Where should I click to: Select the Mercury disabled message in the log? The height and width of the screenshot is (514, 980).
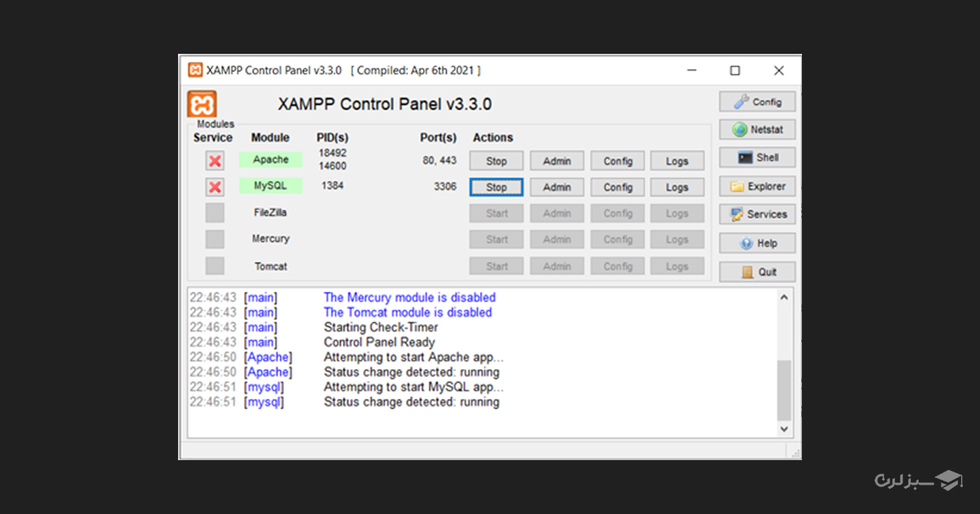pyautogui.click(x=409, y=297)
